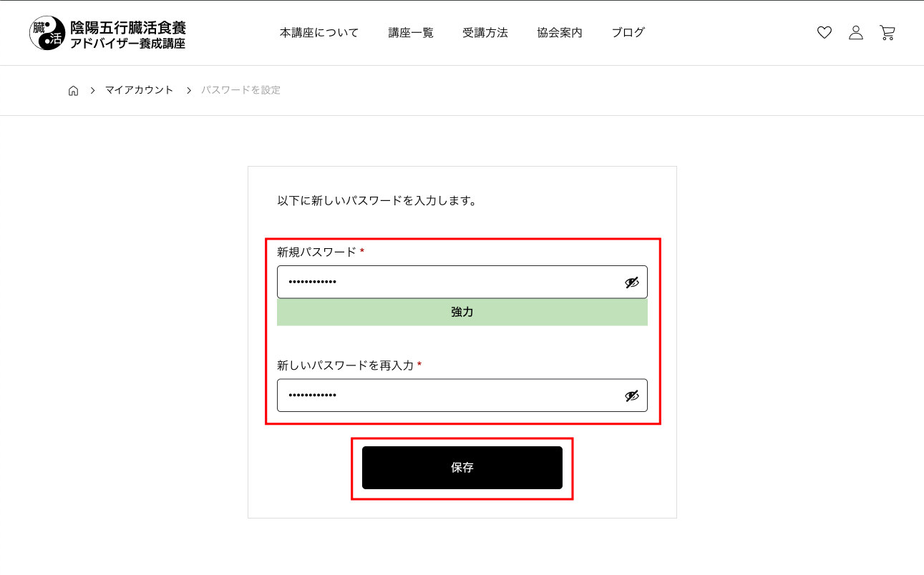The width and height of the screenshot is (924, 575).
Task: Go to home via breadcrumb house icon
Action: point(73,90)
